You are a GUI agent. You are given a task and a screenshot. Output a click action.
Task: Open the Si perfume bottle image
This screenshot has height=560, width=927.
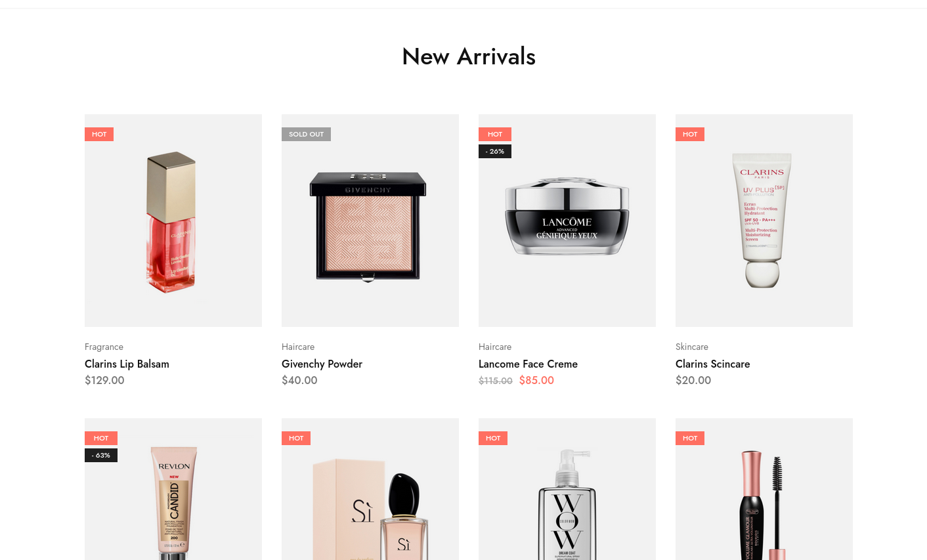click(370, 489)
